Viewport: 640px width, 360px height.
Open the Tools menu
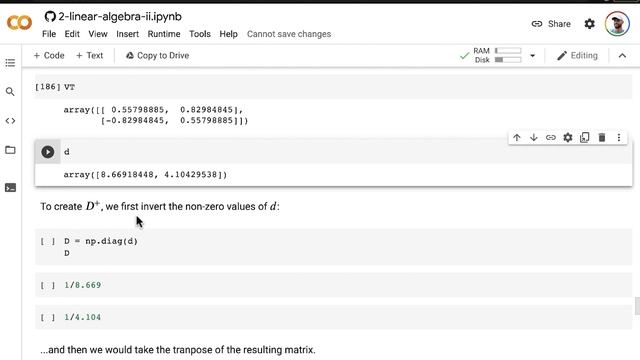coord(200,34)
